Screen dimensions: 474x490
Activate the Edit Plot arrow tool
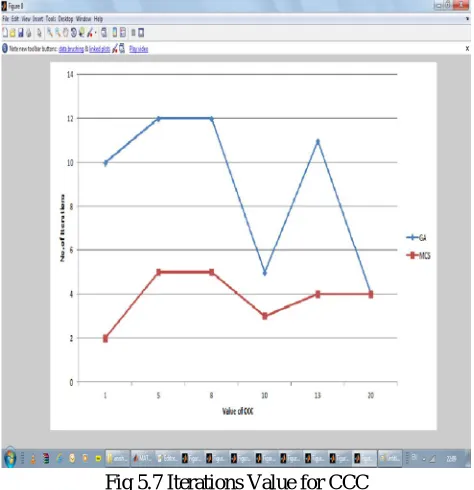(39, 33)
